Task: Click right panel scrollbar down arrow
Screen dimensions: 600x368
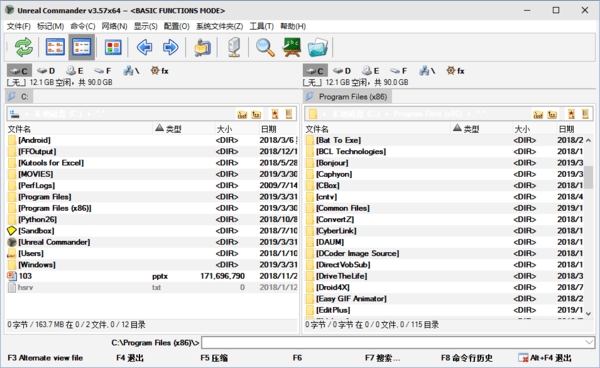Action: pos(589,313)
